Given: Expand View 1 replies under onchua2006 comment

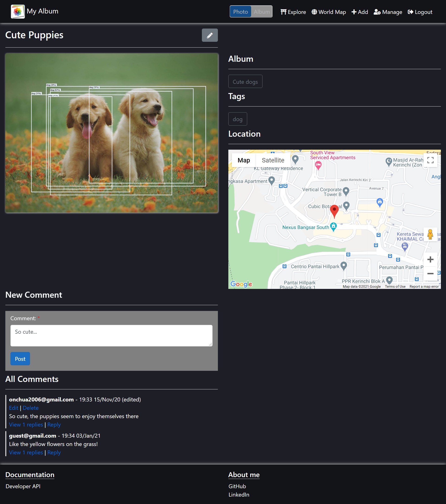Looking at the screenshot, I should click(x=26, y=425).
